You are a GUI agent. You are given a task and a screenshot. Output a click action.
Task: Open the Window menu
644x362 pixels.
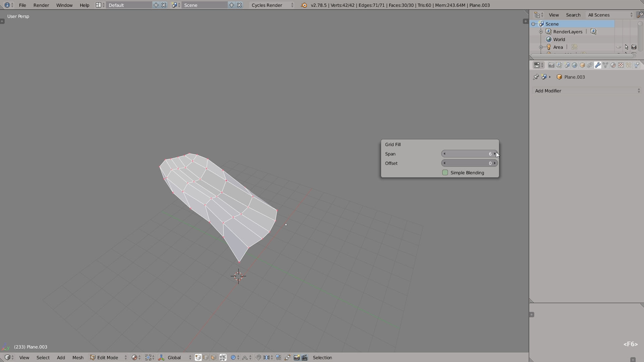point(64,5)
